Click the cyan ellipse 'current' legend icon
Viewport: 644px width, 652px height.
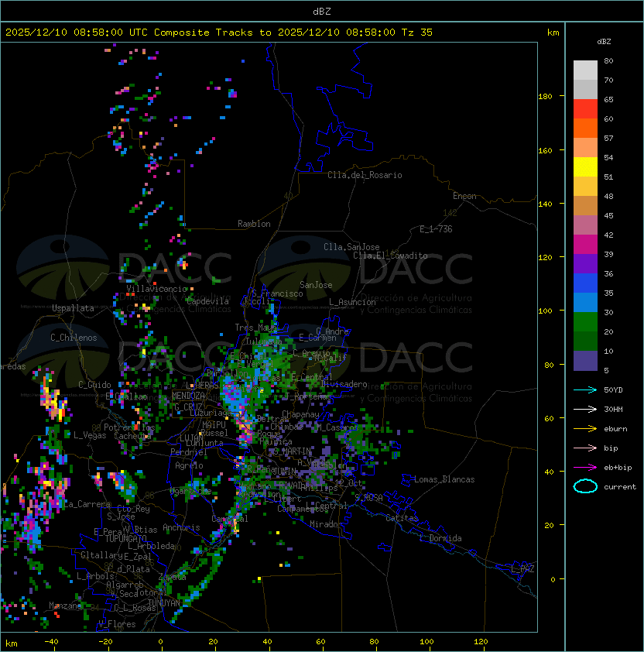pyautogui.click(x=585, y=486)
